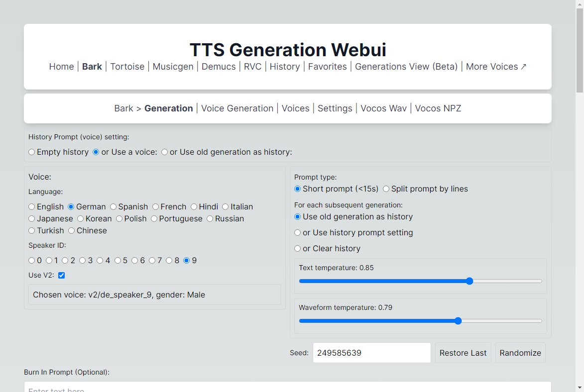Select Speaker ID 3
Screen dimensions: 584x392
pos(83,260)
